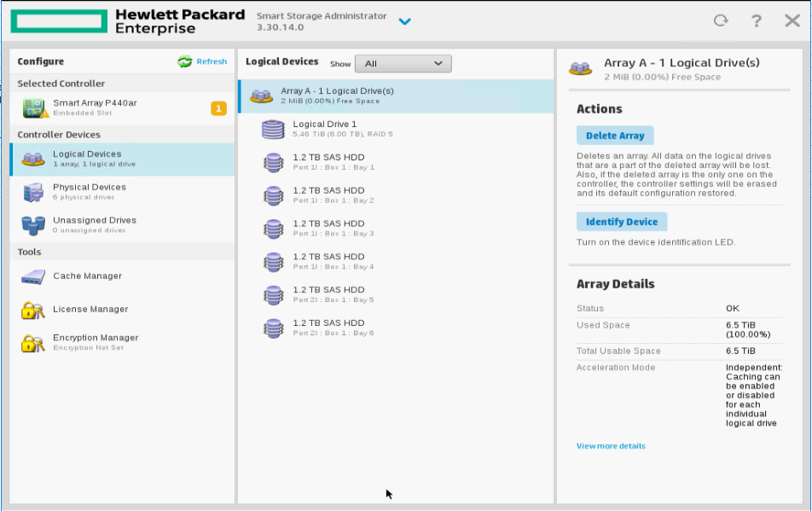
Task: Click the Bay 6 SAS HDD icon
Action: [274, 328]
